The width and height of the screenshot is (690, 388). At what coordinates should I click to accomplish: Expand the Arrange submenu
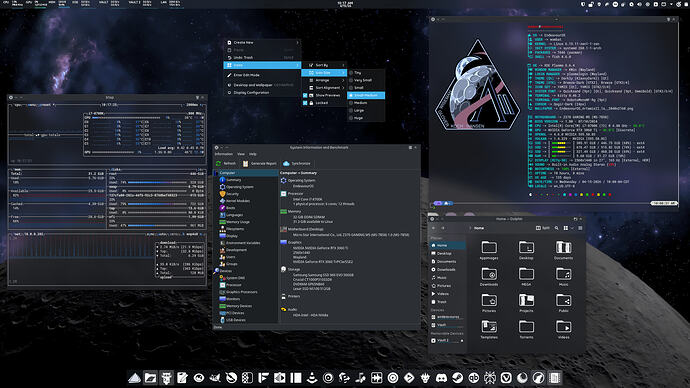tap(324, 80)
